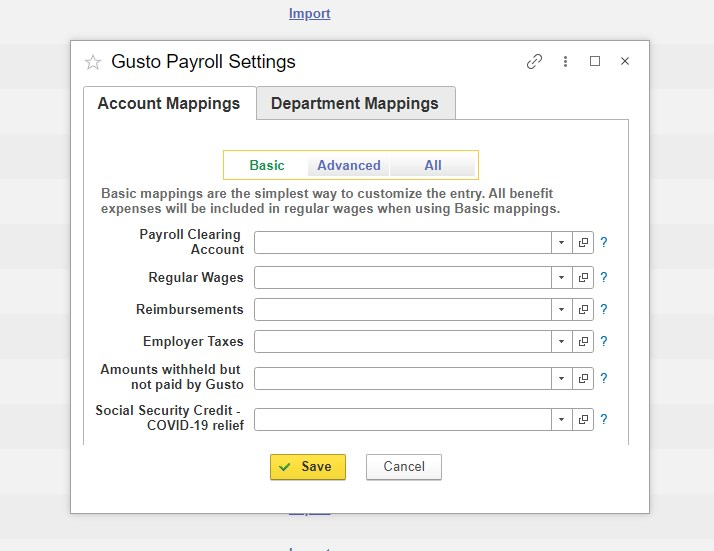Select the All mappings mode

[433, 165]
